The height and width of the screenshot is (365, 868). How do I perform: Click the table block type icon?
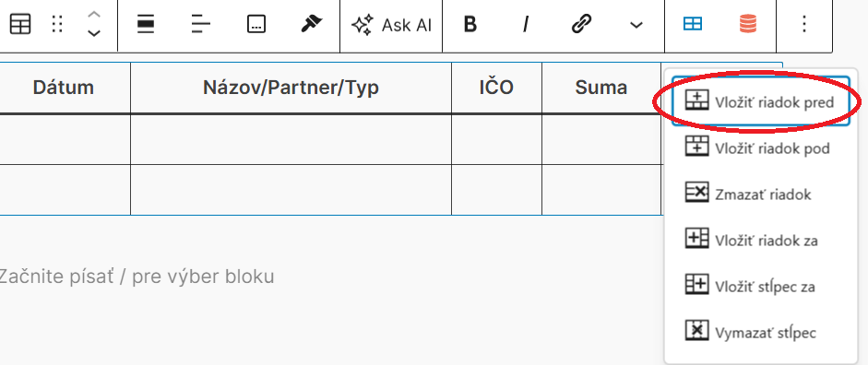[20, 24]
